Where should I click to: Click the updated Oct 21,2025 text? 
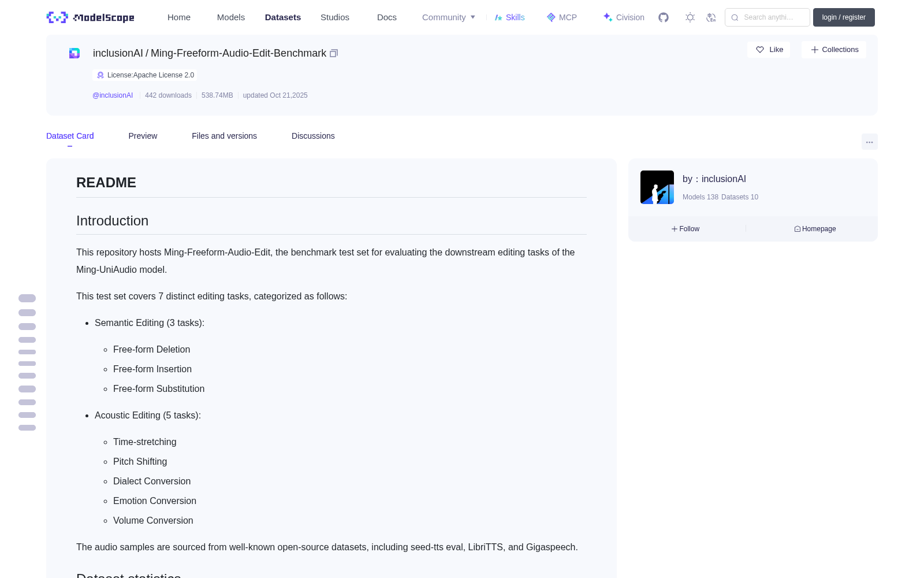(x=275, y=95)
